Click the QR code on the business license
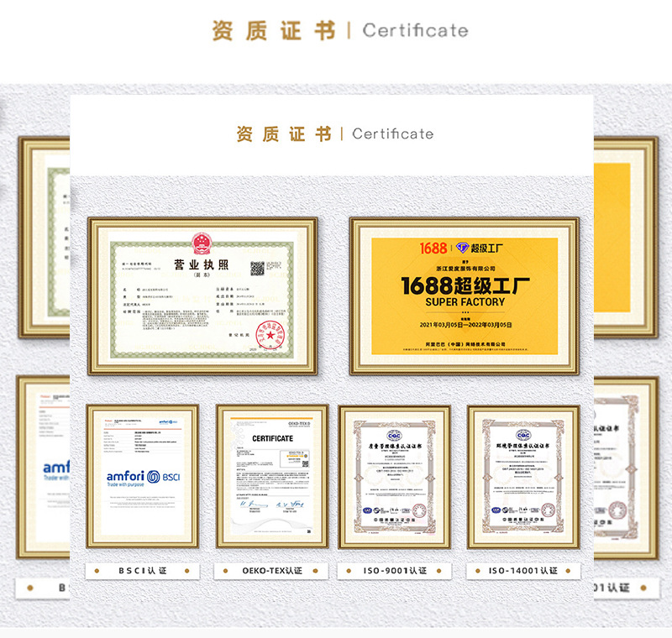The height and width of the screenshot is (638, 672). click(257, 269)
